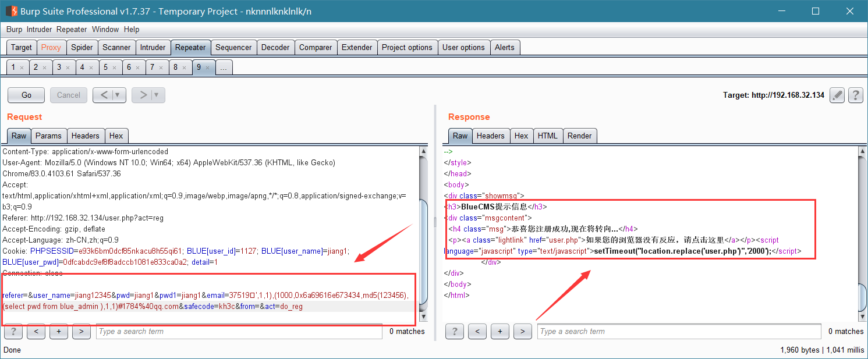Screen dimensions: 868x359
Task: Open response search options plus button
Action: click(500, 332)
